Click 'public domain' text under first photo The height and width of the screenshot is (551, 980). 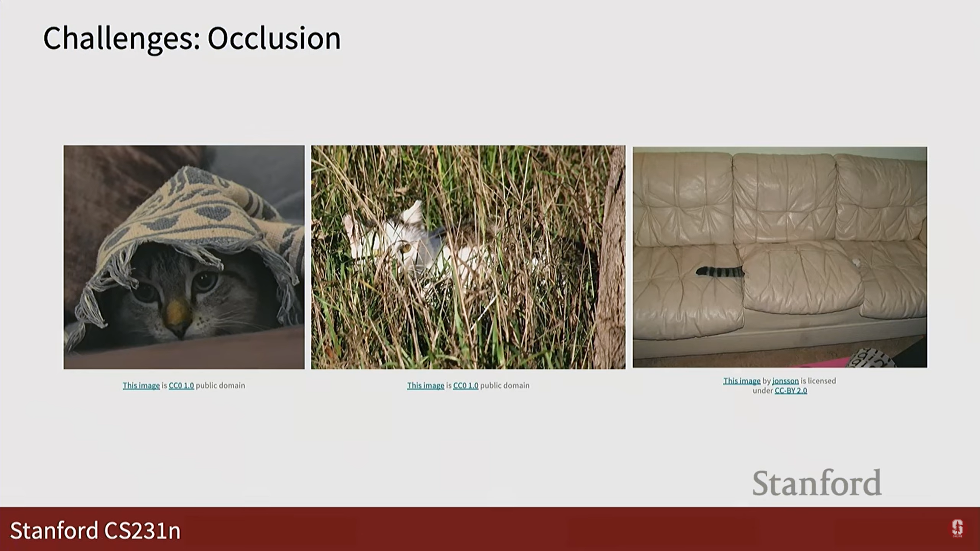pyautogui.click(x=220, y=386)
